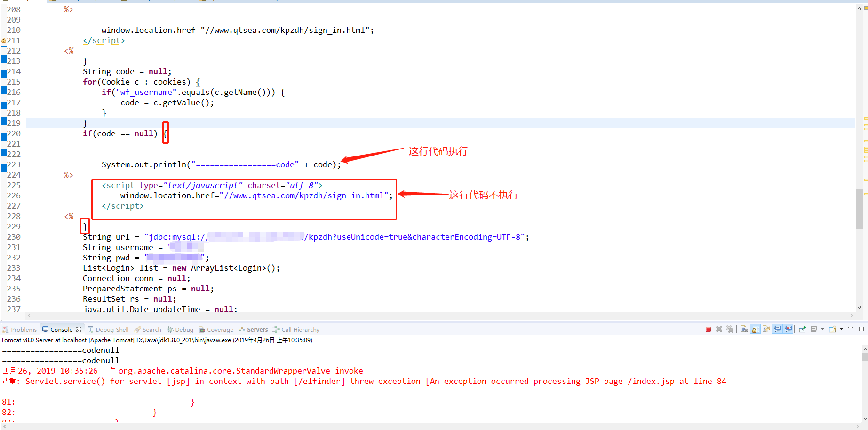Click the first '=====codenull' console line
The width and height of the screenshot is (868, 430).
[x=61, y=350]
